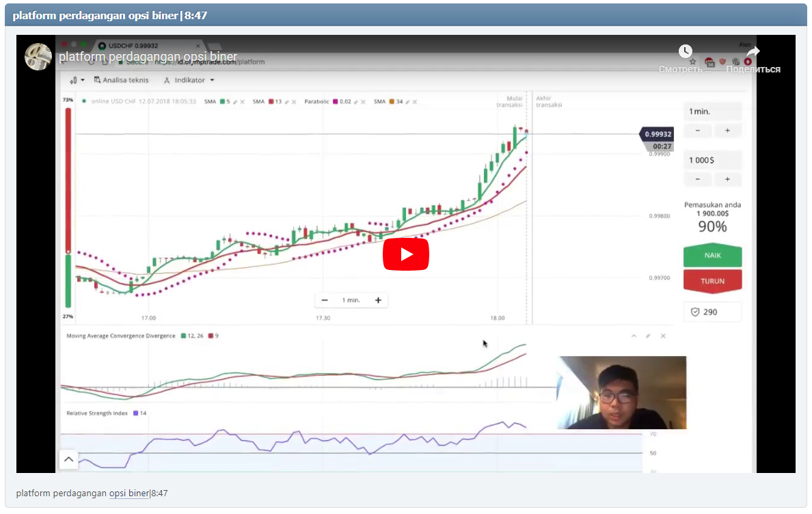Click the SMA 5 green color swatch
The height and width of the screenshot is (514, 812).
pyautogui.click(x=222, y=102)
